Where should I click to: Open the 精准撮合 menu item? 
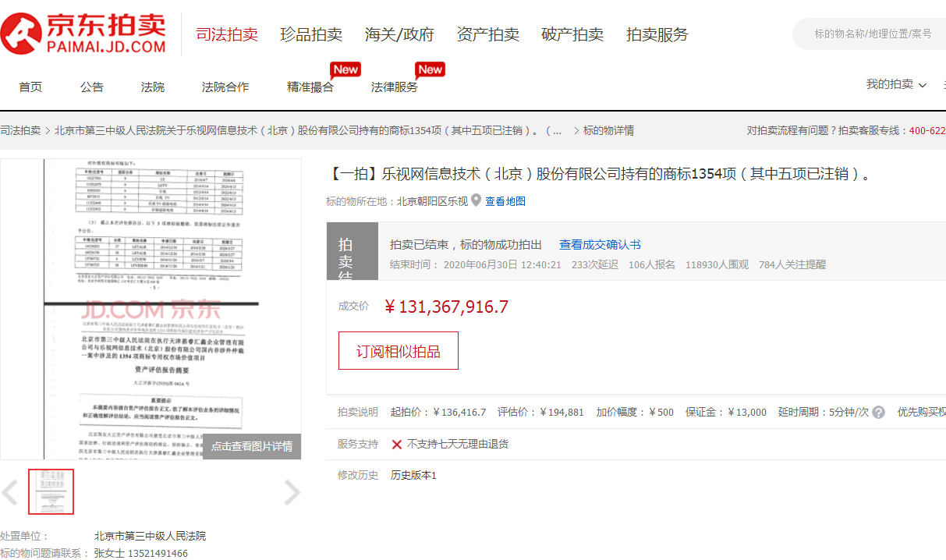coord(310,87)
